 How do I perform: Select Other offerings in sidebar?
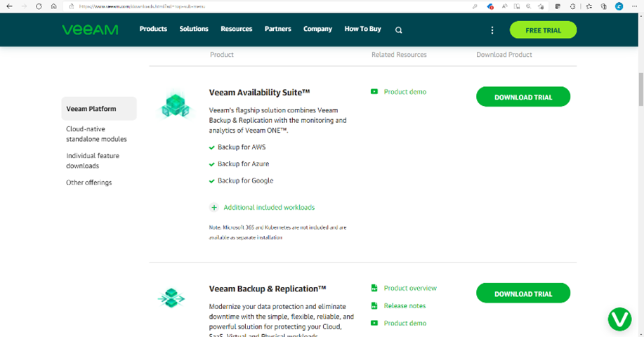pos(88,183)
